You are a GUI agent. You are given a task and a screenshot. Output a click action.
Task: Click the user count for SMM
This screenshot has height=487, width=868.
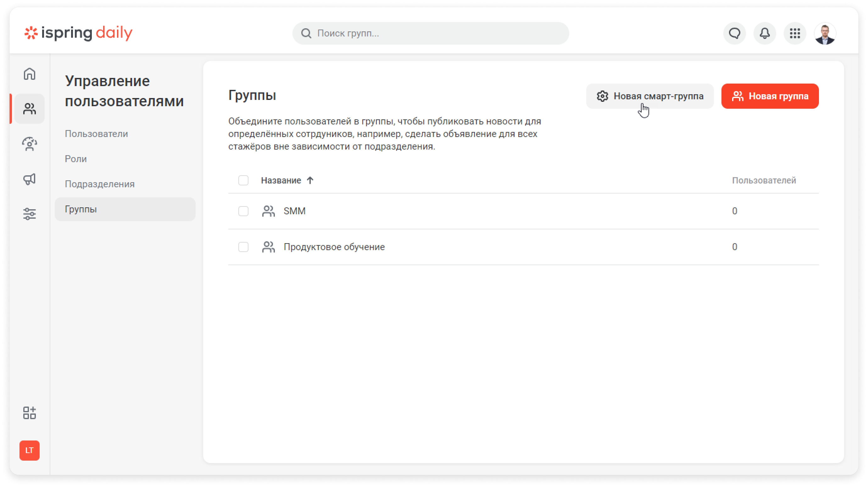click(735, 211)
